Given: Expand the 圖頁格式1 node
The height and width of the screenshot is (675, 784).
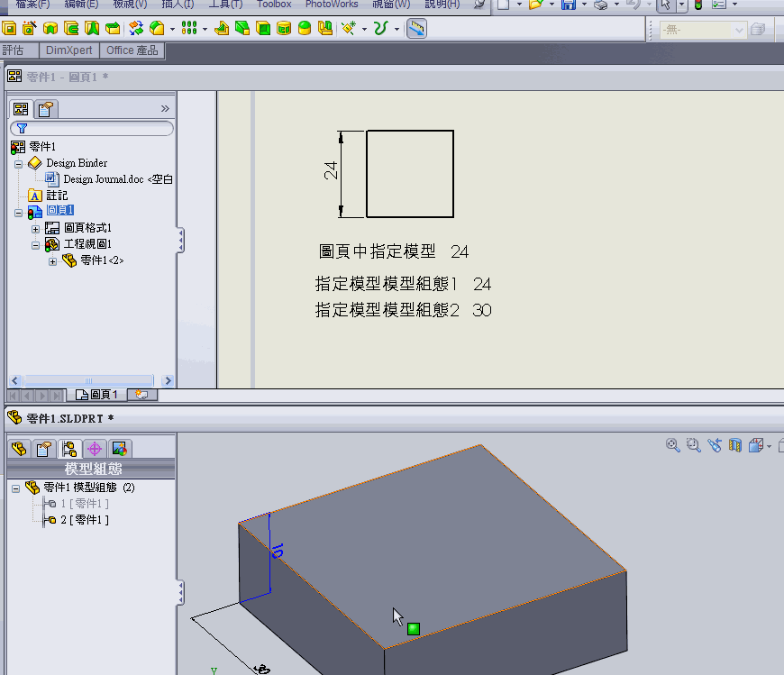Looking at the screenshot, I should [35, 229].
